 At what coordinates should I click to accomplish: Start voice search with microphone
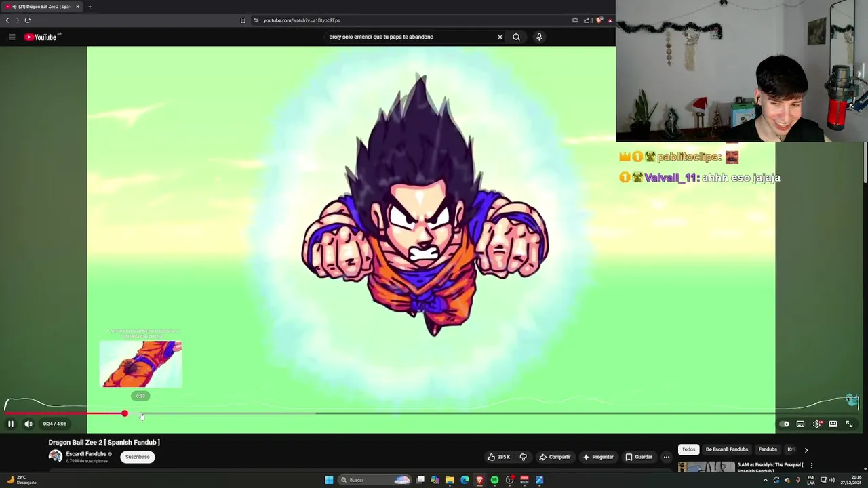[539, 37]
